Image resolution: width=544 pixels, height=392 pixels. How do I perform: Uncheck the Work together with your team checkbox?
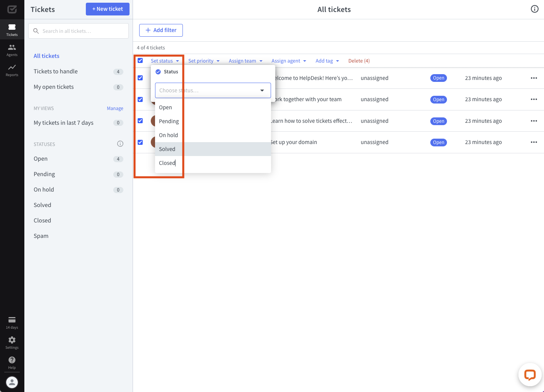(140, 99)
